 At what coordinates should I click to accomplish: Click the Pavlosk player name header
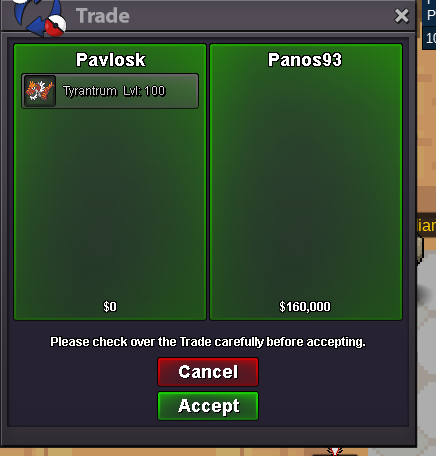[110, 60]
